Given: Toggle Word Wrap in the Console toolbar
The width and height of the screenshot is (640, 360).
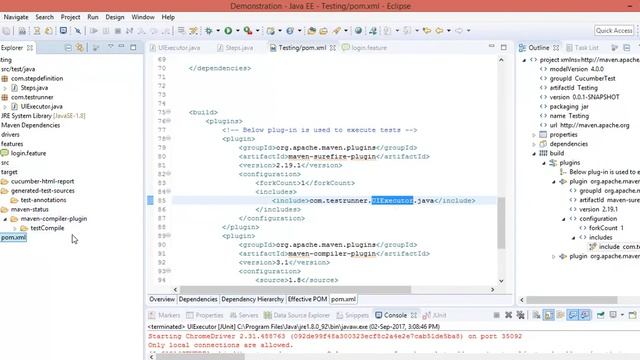Looking at the screenshot, I should (560, 315).
